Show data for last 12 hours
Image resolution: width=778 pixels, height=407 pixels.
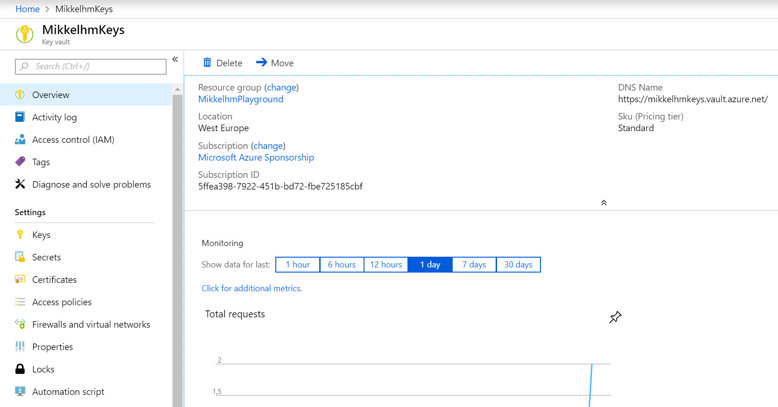click(386, 265)
